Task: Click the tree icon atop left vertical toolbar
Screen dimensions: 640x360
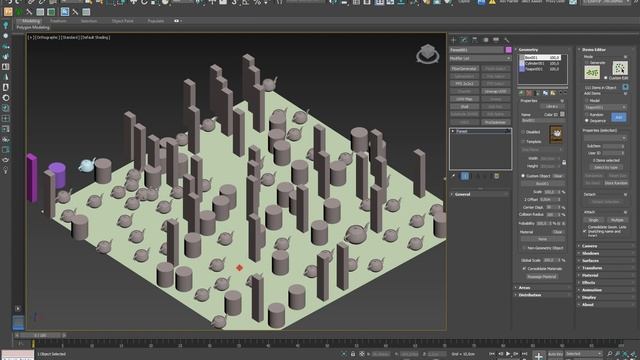Action: point(6,25)
